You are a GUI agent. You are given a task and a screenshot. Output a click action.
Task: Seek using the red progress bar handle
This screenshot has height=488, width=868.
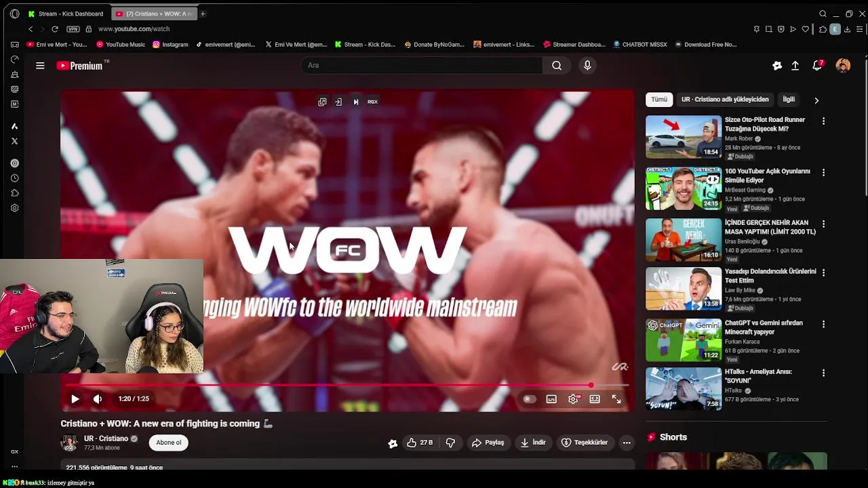tap(591, 385)
